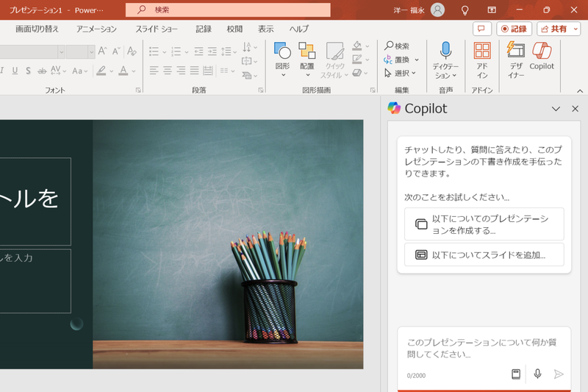Click Replace (置換) in Editing group

coord(401,60)
